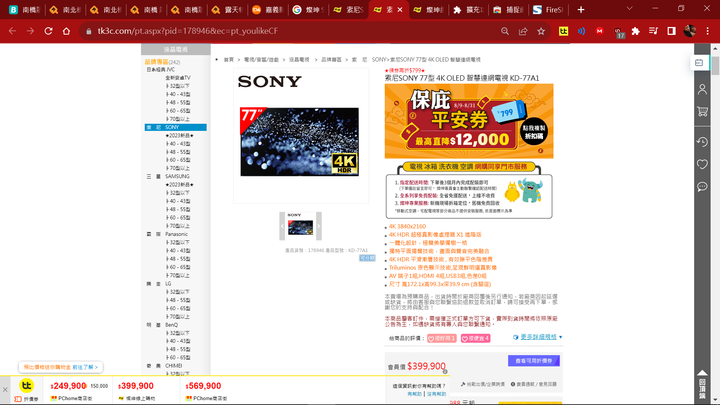The image size is (720, 405).
Task: Open the browser home page
Action: tap(67, 31)
